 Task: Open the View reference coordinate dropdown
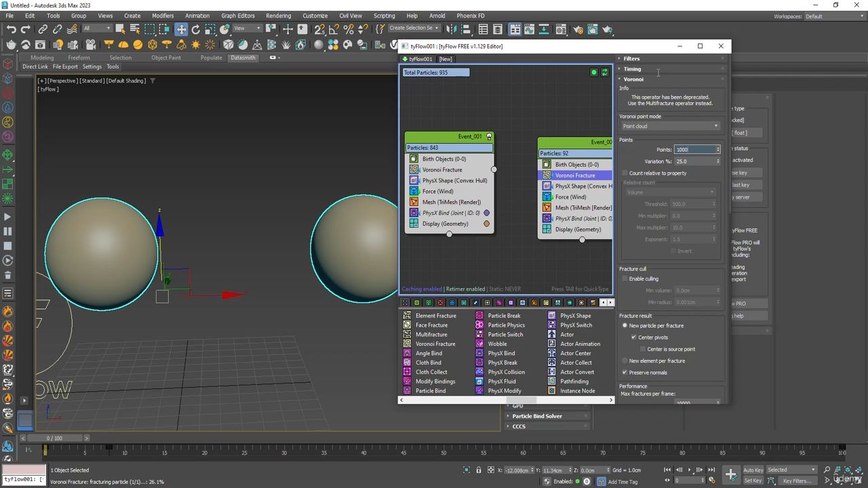tap(248, 28)
